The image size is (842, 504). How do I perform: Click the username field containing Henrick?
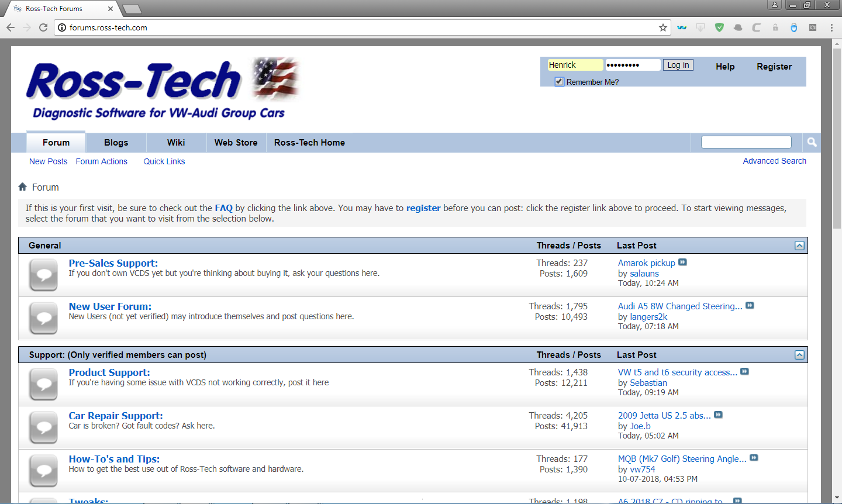click(575, 65)
